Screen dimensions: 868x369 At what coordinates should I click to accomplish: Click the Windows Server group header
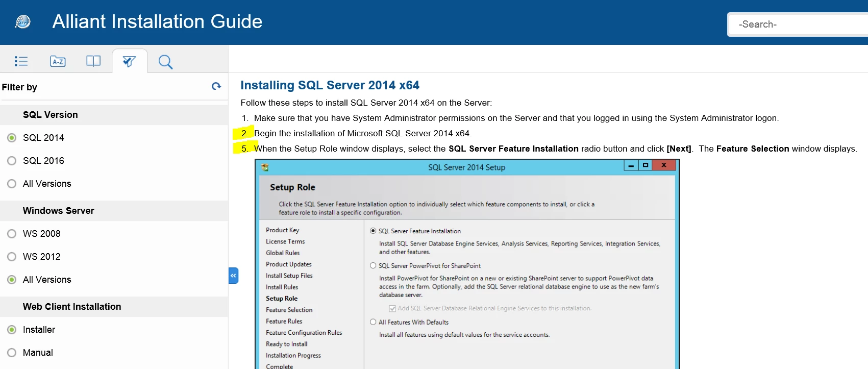(114, 211)
